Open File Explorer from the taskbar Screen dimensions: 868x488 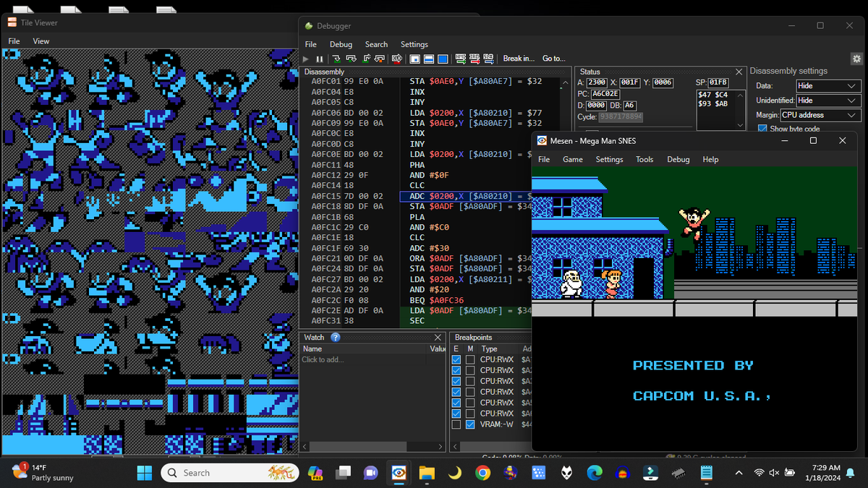click(427, 473)
